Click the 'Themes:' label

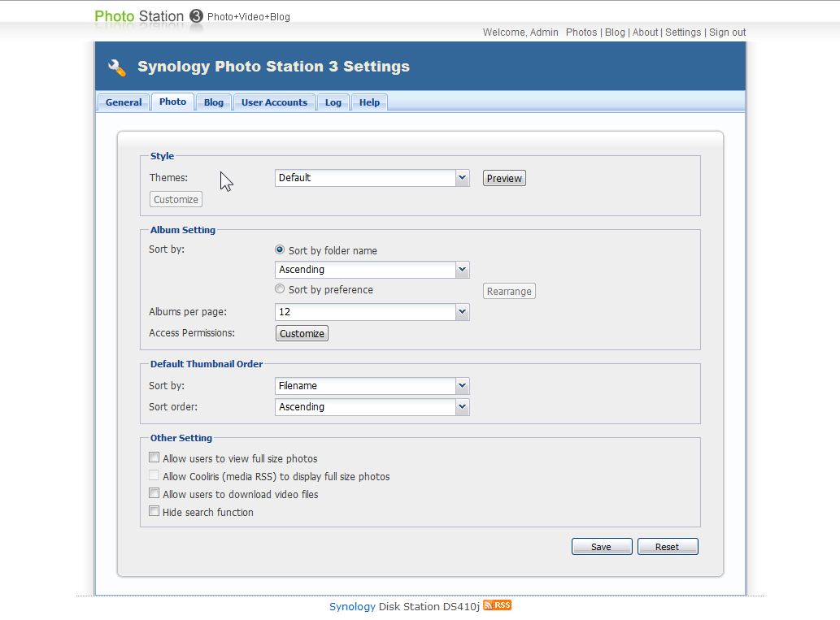pos(168,178)
